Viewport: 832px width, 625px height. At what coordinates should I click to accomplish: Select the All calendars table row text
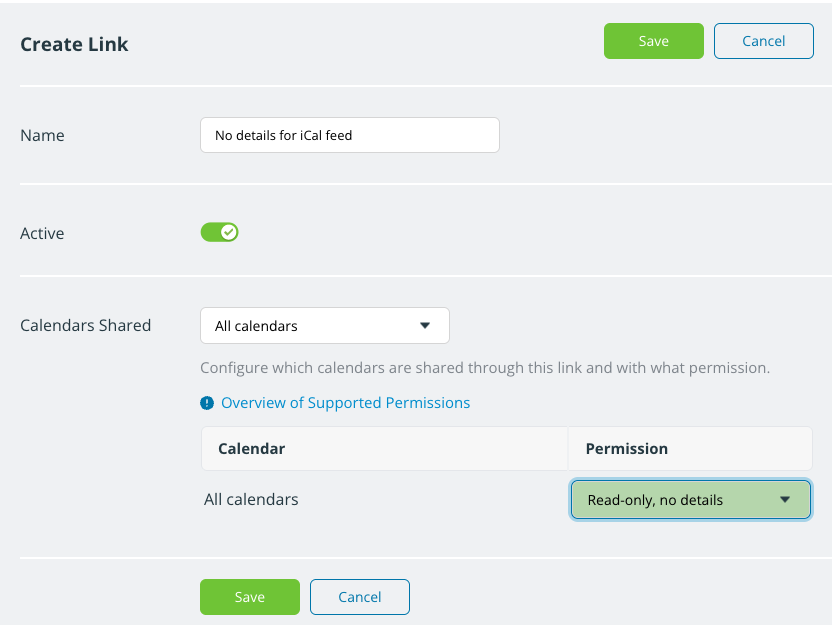tap(251, 499)
